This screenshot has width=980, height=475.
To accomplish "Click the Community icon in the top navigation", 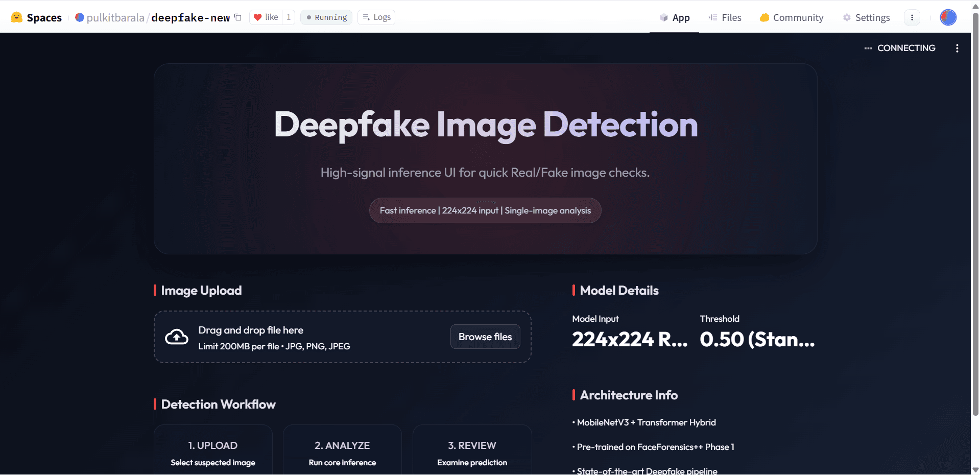I will [764, 17].
